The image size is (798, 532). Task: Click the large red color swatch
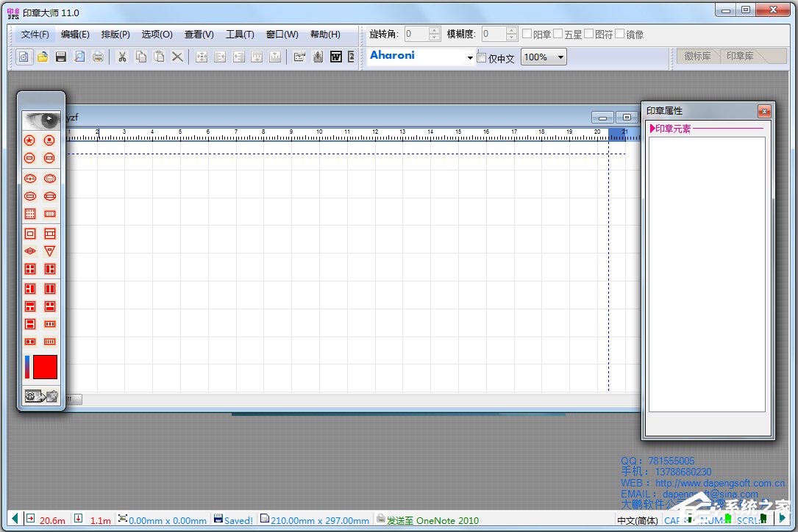[x=45, y=367]
